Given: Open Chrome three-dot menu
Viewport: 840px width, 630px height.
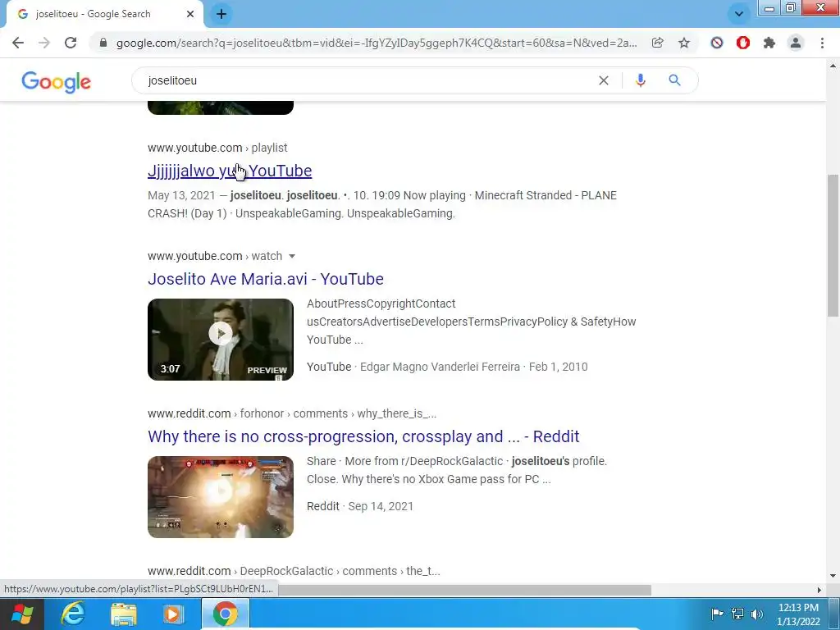Looking at the screenshot, I should [x=822, y=43].
